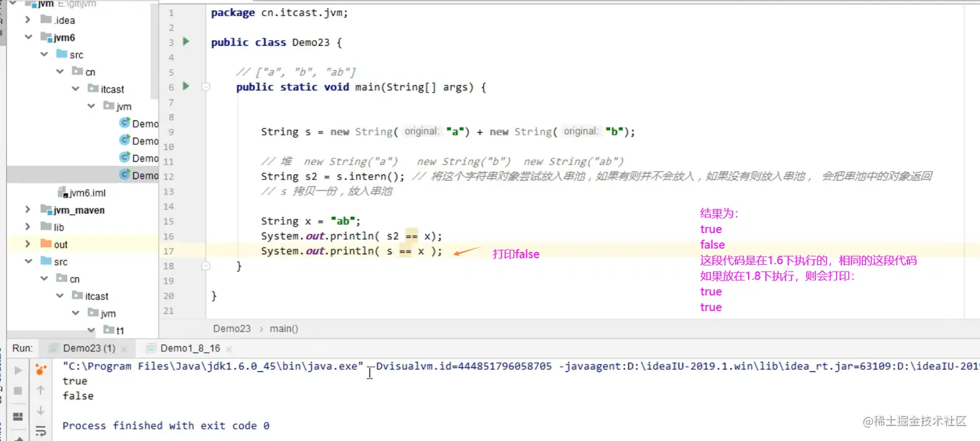
Task: Click line number 17 in the gutter
Action: tap(169, 251)
